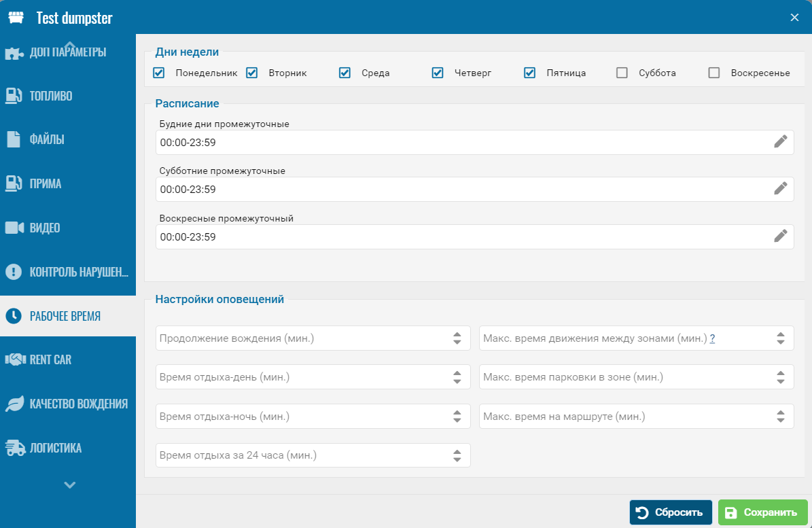Enable the Суббота checkbox
This screenshot has height=528, width=812.
point(622,73)
